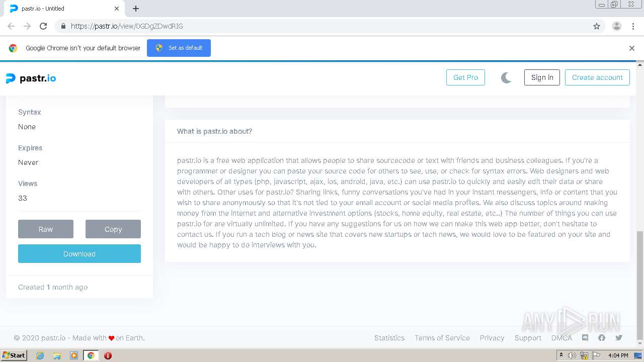
Task: Click the address bar URL
Action: tap(127, 26)
